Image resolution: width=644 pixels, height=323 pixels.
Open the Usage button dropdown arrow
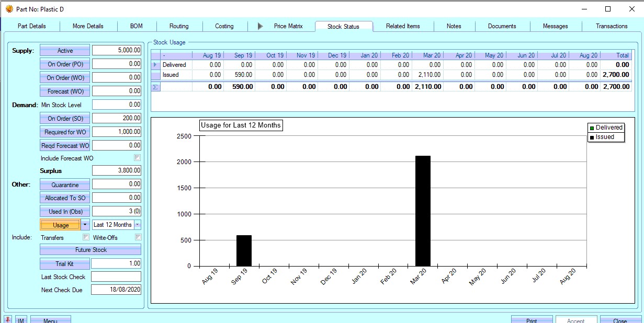pyautogui.click(x=85, y=225)
